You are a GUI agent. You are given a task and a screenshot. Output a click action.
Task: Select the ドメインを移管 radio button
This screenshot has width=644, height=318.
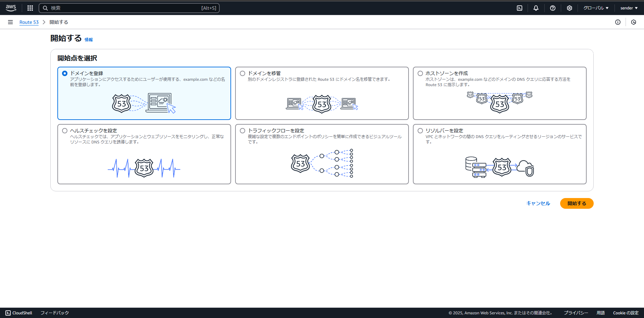[x=243, y=73]
